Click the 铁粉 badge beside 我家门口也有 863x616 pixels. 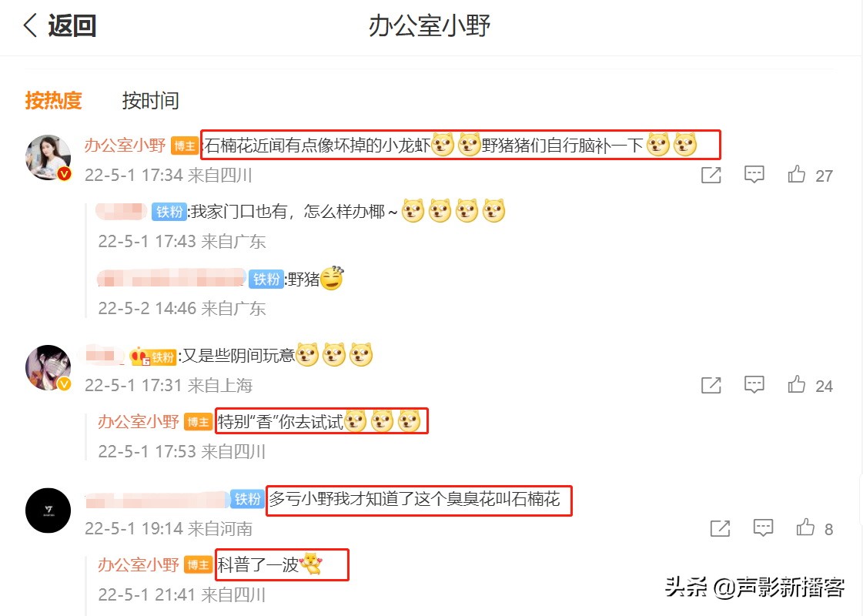point(169,212)
